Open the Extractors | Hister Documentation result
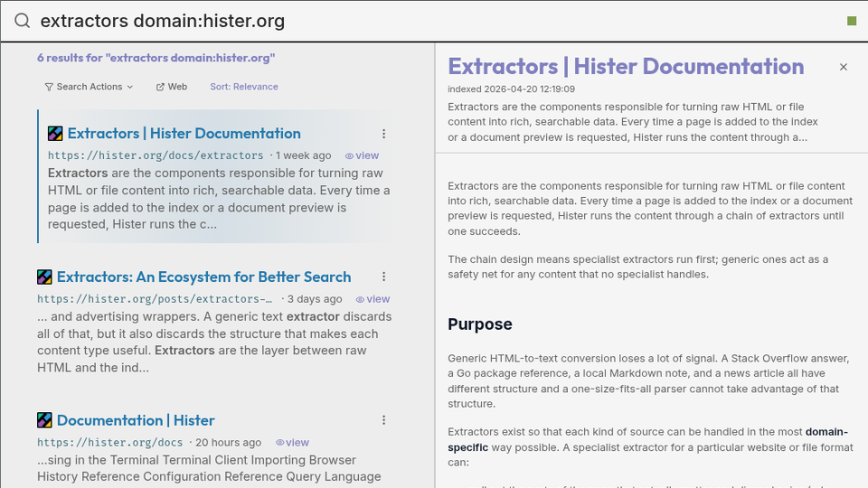The height and width of the screenshot is (488, 868). pos(184,134)
